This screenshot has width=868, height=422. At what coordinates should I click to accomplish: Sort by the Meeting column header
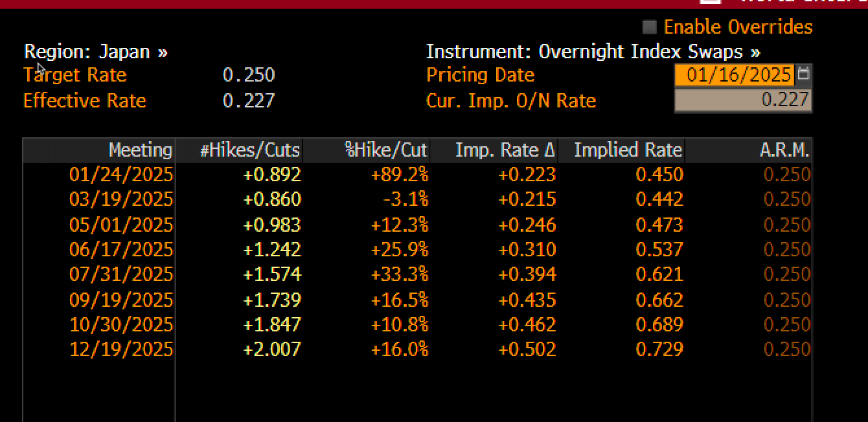(140, 150)
